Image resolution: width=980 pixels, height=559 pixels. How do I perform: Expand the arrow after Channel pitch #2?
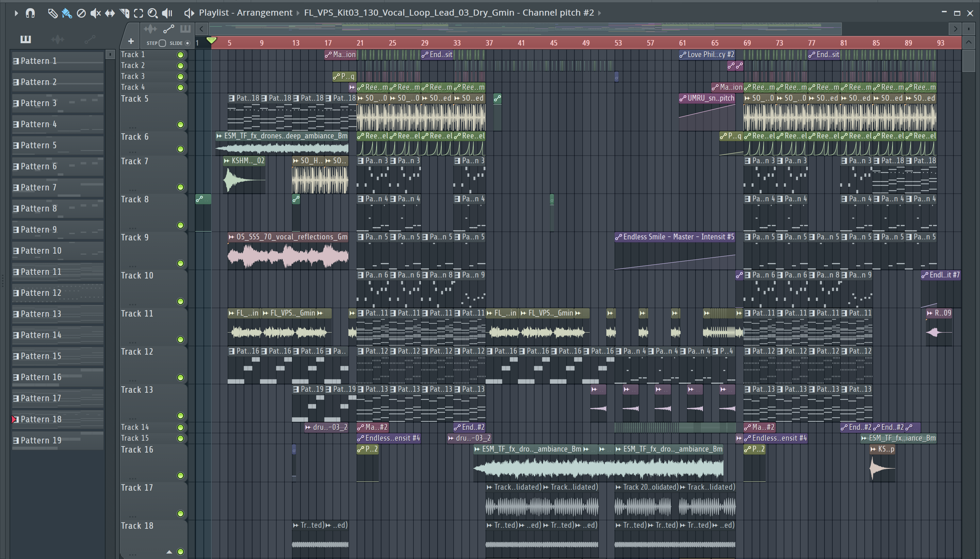599,13
